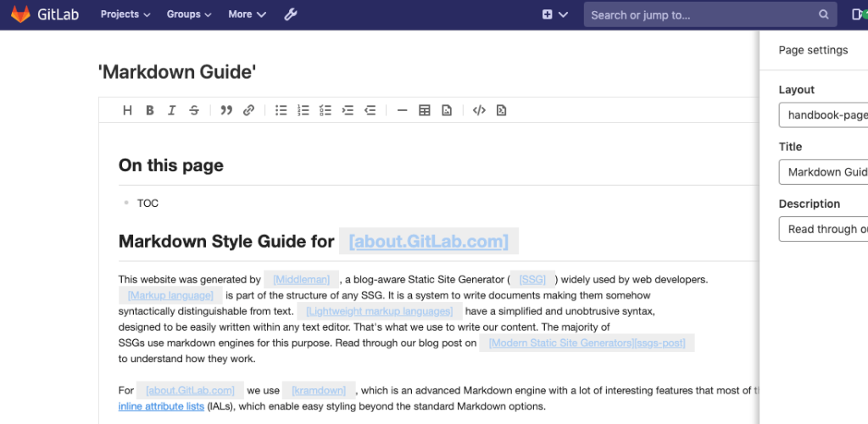Insert a link with the chain icon
Screen dimensions: 868x424
click(248, 110)
